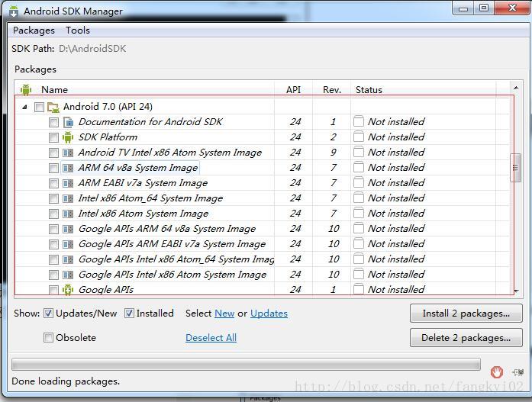
Task: Select the ARM 64 v8a System Image row
Action: pyautogui.click(x=138, y=168)
